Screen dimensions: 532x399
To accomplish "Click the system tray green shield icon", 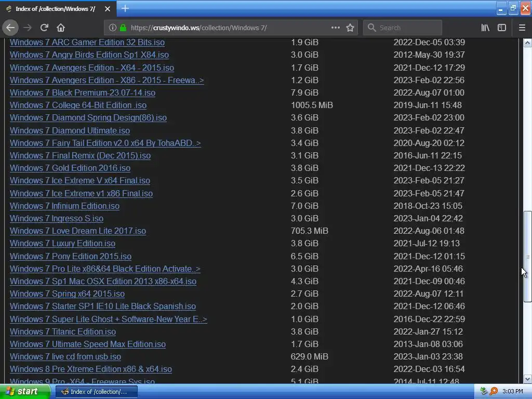I will 484,392.
